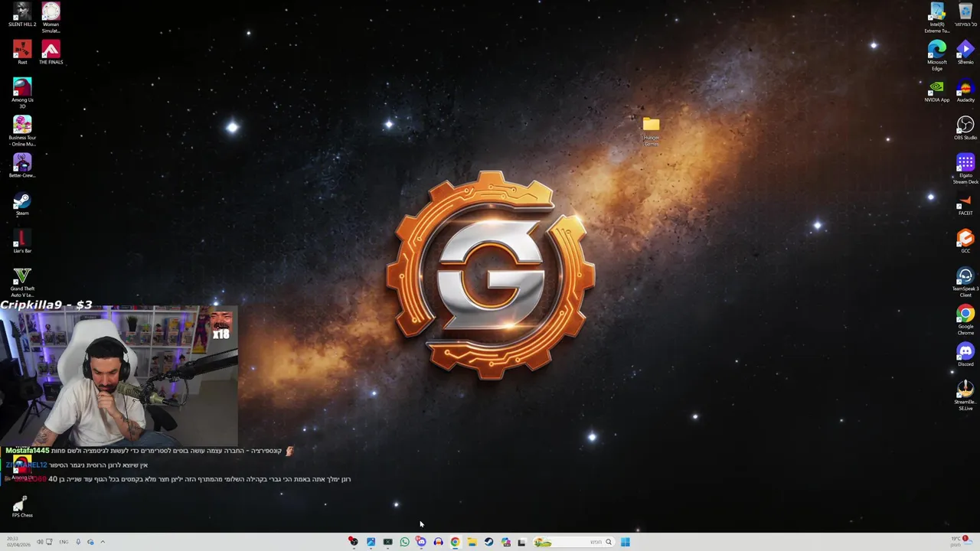Viewport: 980px width, 551px height.
Task: Click the Mostafa1445 chat username
Action: pos(28,451)
